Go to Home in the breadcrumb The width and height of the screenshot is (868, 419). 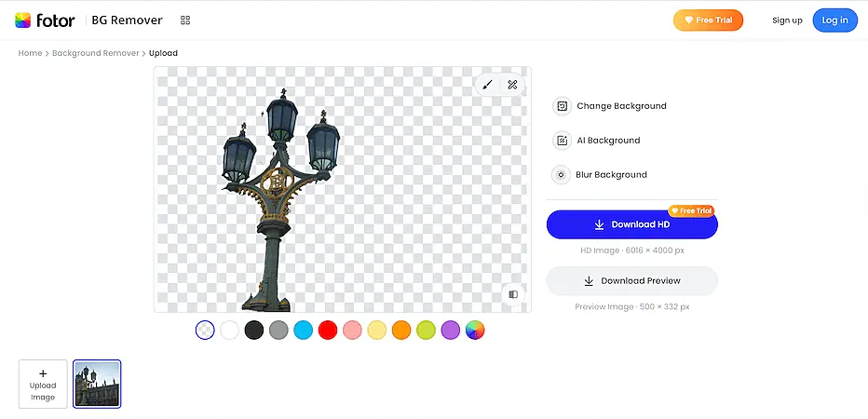click(x=30, y=53)
